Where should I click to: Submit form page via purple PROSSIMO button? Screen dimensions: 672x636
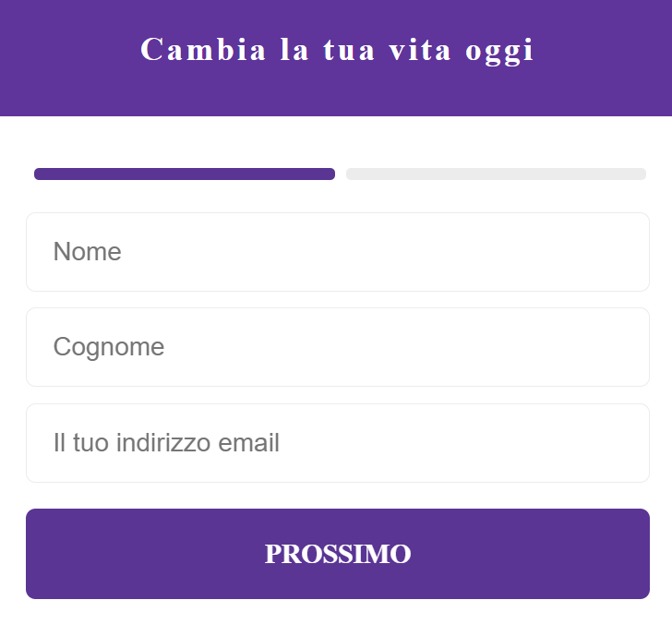pyautogui.click(x=338, y=554)
